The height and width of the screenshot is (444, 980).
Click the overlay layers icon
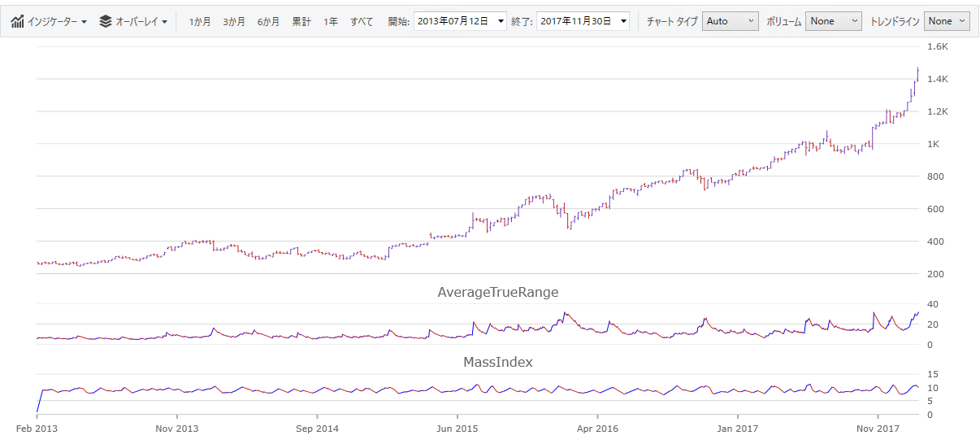(x=106, y=21)
